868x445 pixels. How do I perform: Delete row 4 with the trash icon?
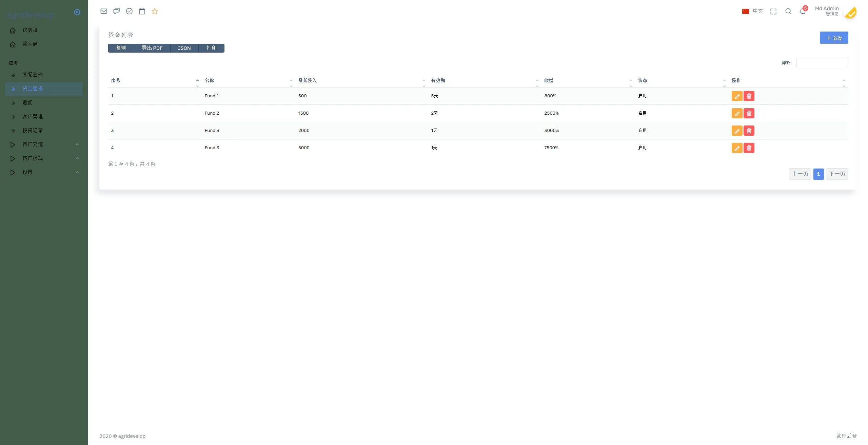[x=749, y=148]
